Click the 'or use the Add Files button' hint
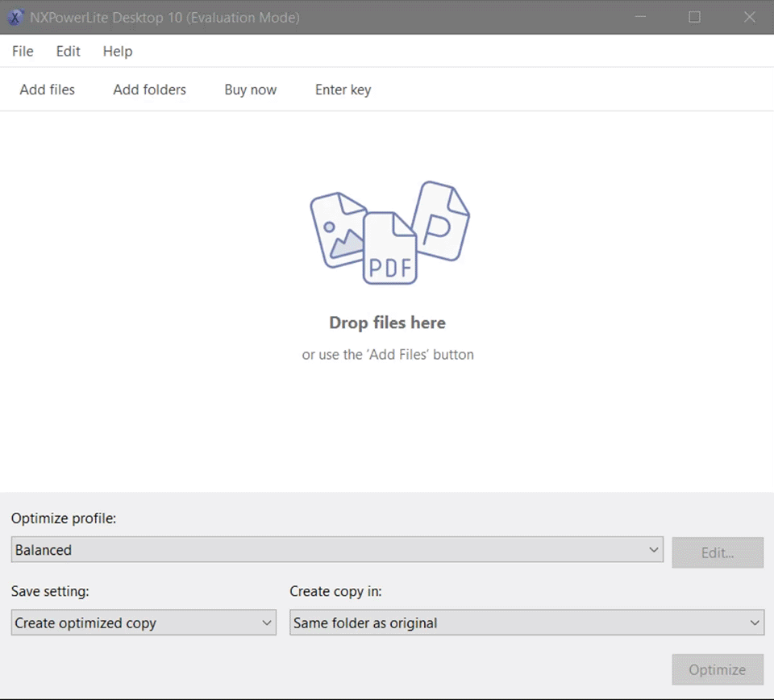The height and width of the screenshot is (700, 774). click(x=388, y=355)
